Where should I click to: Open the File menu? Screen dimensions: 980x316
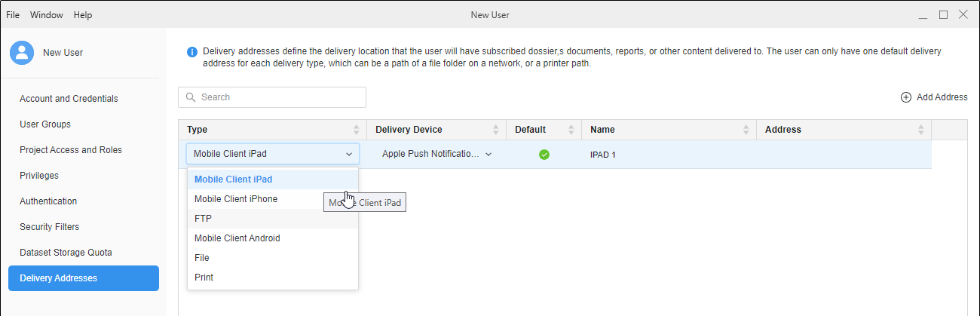(x=13, y=15)
